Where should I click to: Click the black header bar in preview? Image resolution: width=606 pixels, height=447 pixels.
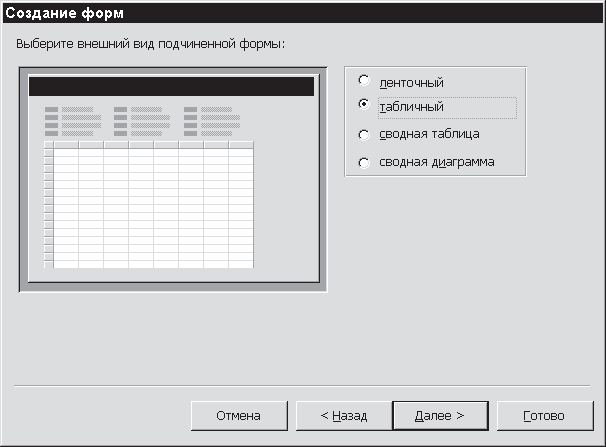tap(172, 87)
